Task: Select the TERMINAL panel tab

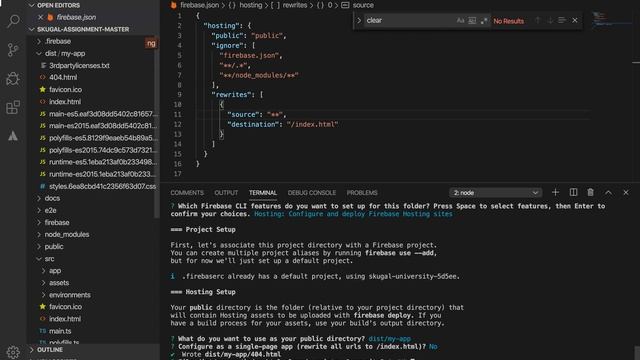Action: (x=263, y=193)
